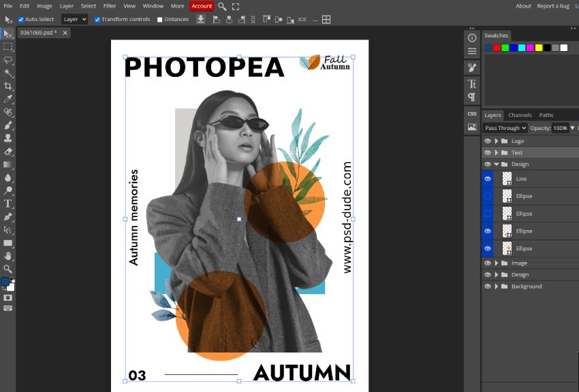Select the Zoom tool in the toolbox
Image resolution: width=579 pixels, height=392 pixels.
7,269
